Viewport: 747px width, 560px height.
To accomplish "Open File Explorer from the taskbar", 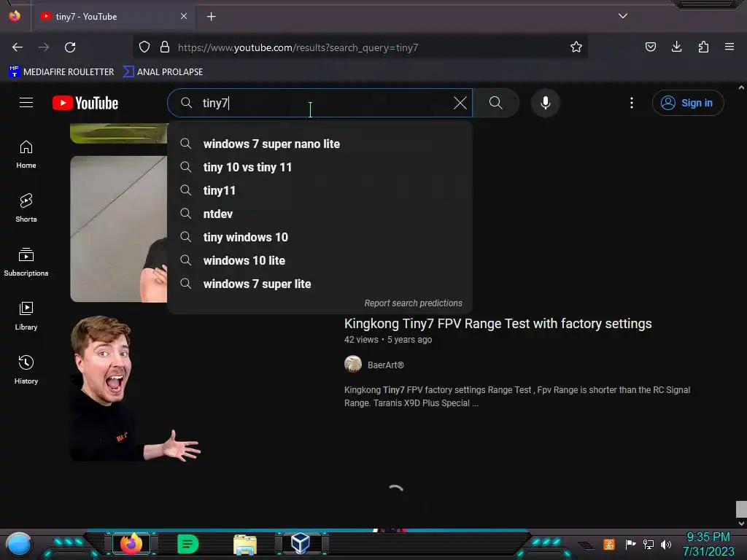I will point(245,544).
